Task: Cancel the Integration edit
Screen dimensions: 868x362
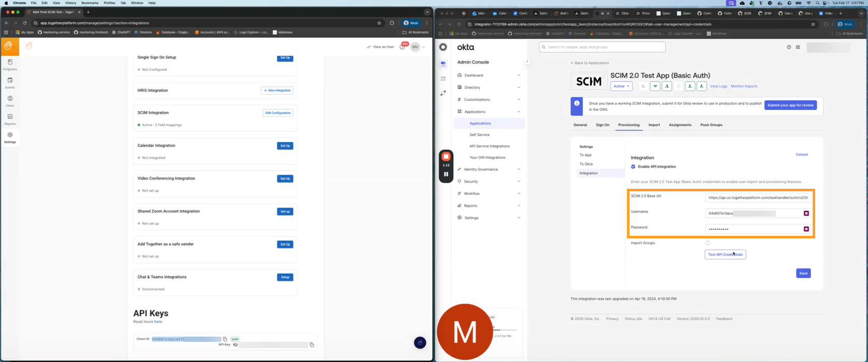Action: [x=802, y=155]
